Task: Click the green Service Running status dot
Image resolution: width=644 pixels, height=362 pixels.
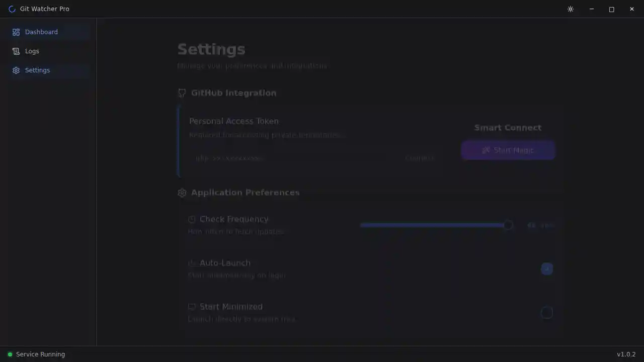Action: (10, 354)
